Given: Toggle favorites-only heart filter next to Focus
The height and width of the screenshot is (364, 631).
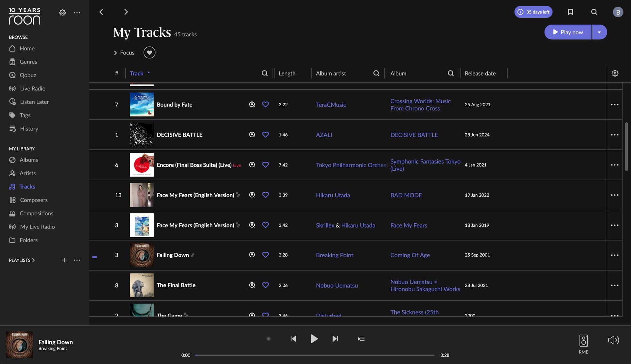Looking at the screenshot, I should 149,53.
